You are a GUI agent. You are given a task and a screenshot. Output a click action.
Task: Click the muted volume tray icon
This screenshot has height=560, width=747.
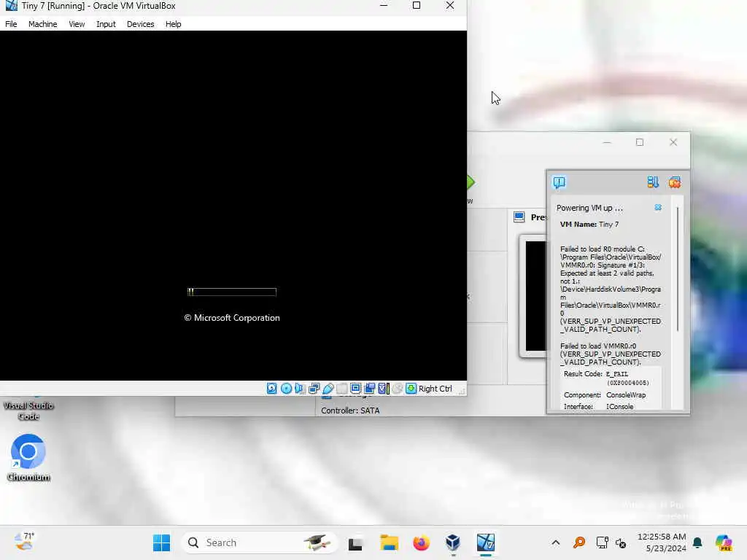point(621,542)
